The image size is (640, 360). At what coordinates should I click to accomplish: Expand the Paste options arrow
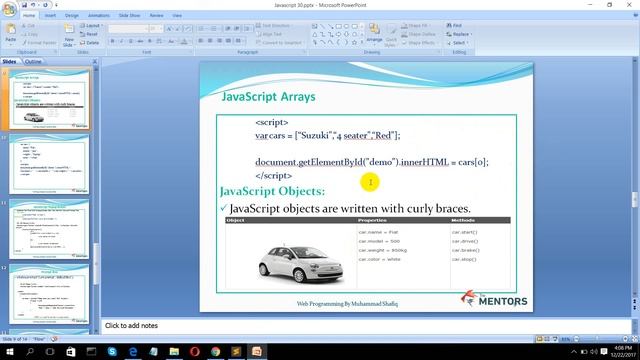click(x=11, y=44)
